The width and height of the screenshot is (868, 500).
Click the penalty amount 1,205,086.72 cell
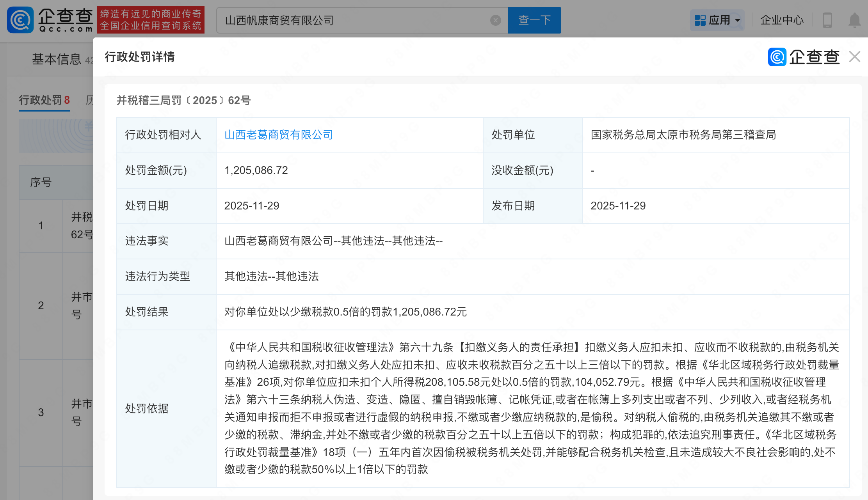[x=256, y=170]
